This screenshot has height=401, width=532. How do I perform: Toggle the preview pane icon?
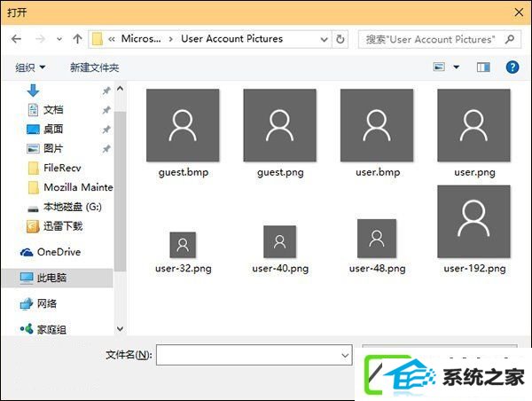click(483, 67)
